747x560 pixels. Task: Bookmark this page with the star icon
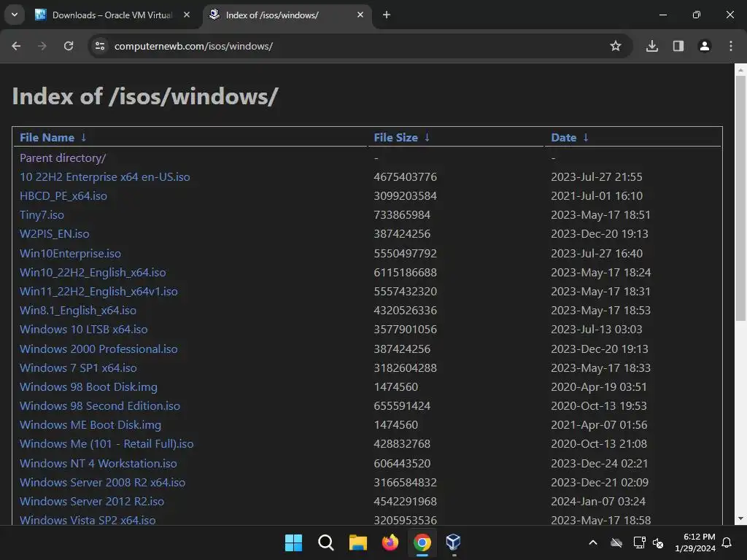(616, 46)
